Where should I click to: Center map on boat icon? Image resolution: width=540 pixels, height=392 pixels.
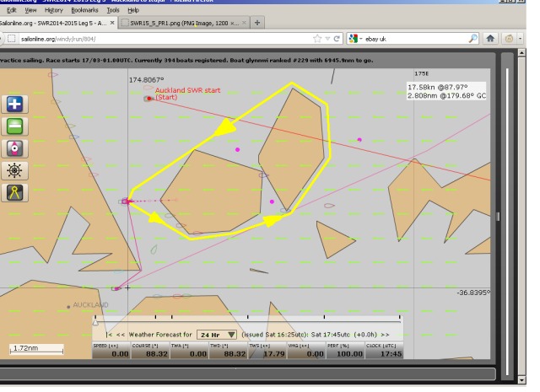[15, 148]
